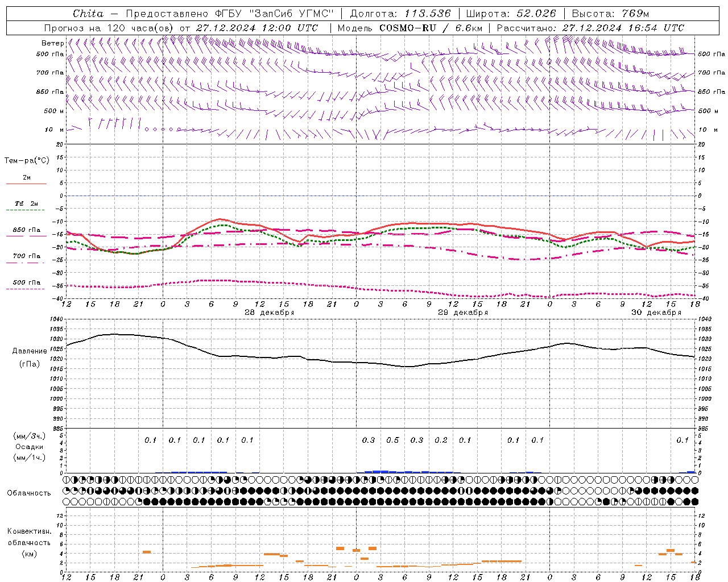Image resolution: width=728 pixels, height=582 pixels.
Task: Click the "Ветер" wind panel label
Action: 53,43
